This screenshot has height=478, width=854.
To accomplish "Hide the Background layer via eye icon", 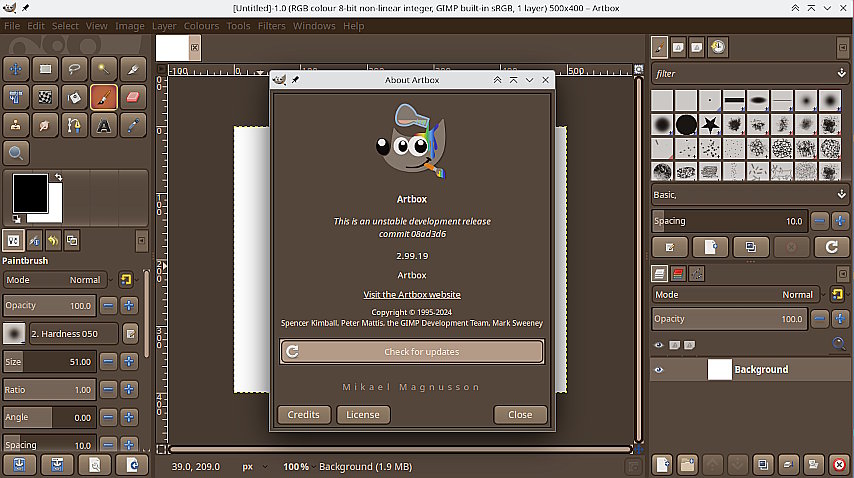I will 658,370.
